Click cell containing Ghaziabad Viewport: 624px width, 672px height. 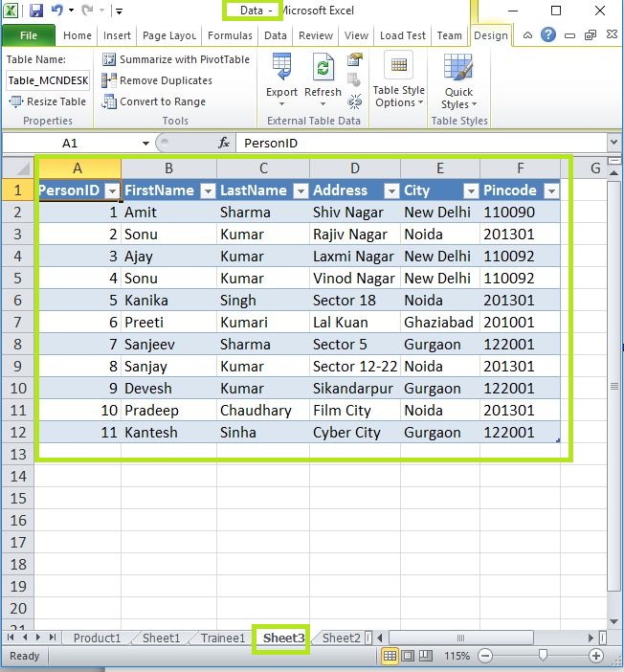tap(440, 323)
